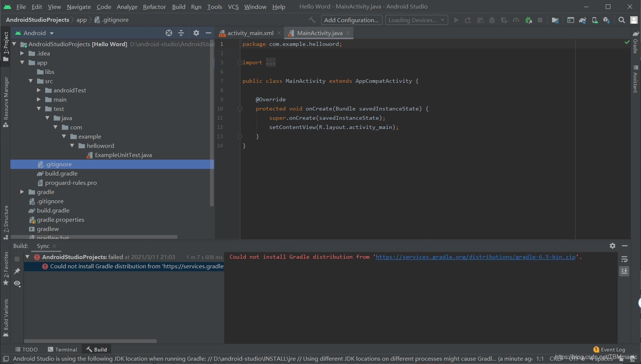Open the AVD Manager phone icon

[595, 20]
